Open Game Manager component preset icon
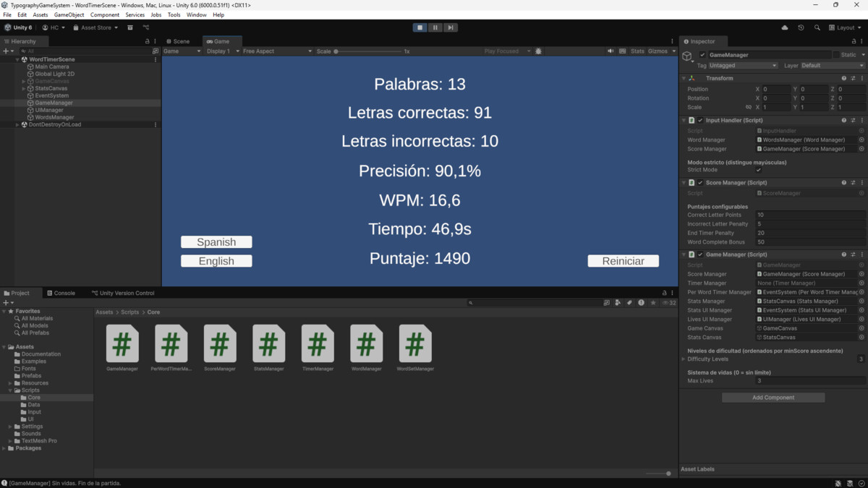Image resolution: width=868 pixels, height=488 pixels. tap(853, 254)
